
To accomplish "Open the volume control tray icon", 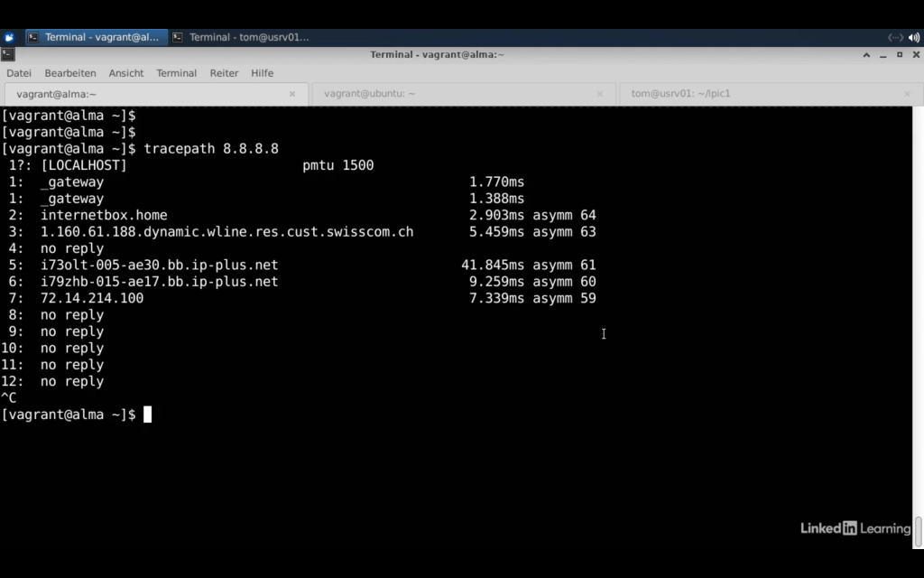I will (914, 37).
